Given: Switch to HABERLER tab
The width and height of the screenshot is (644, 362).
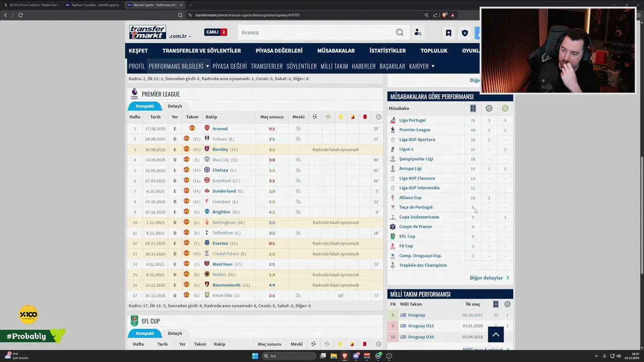Looking at the screenshot, I should [363, 66].
